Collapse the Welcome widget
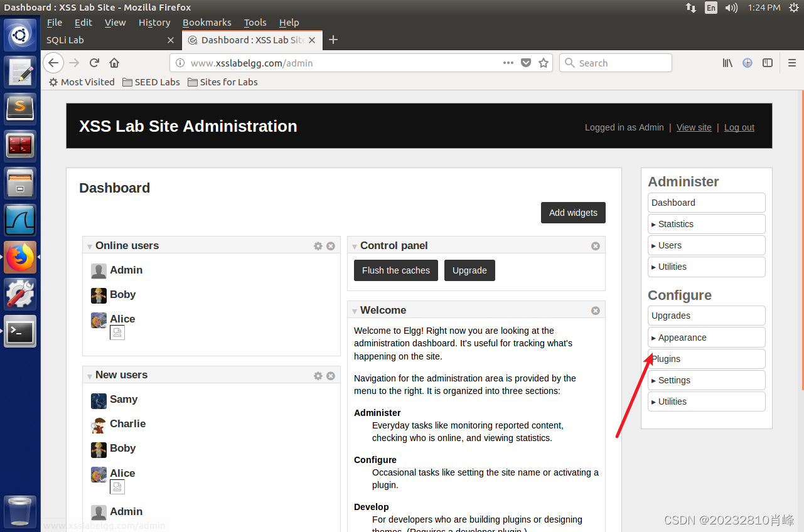Viewport: 804px width, 532px height. coord(355,311)
